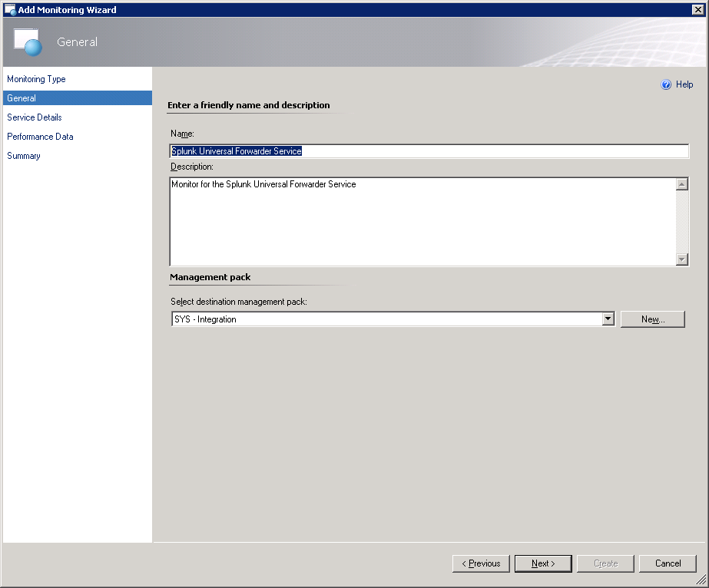Click New... to create a management pack
The width and height of the screenshot is (709, 588).
coord(652,319)
